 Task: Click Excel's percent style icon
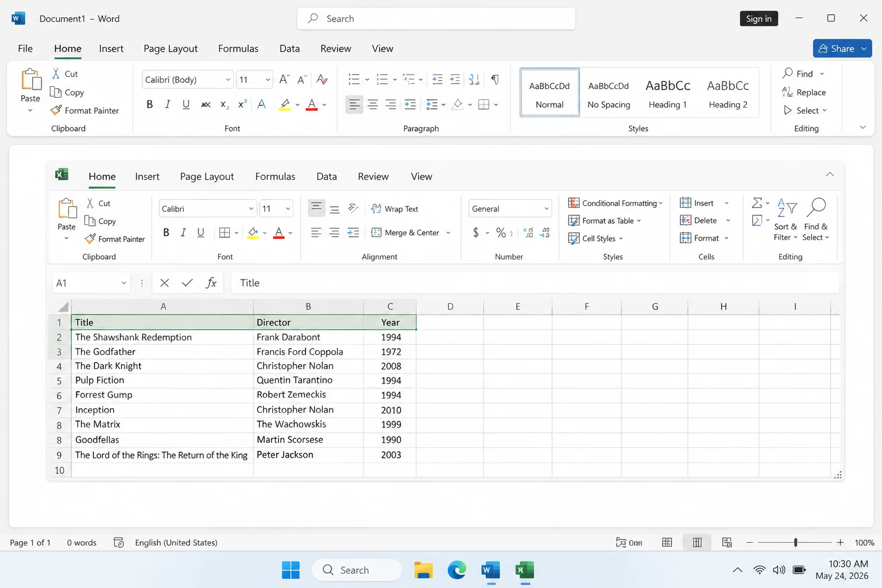pos(501,233)
